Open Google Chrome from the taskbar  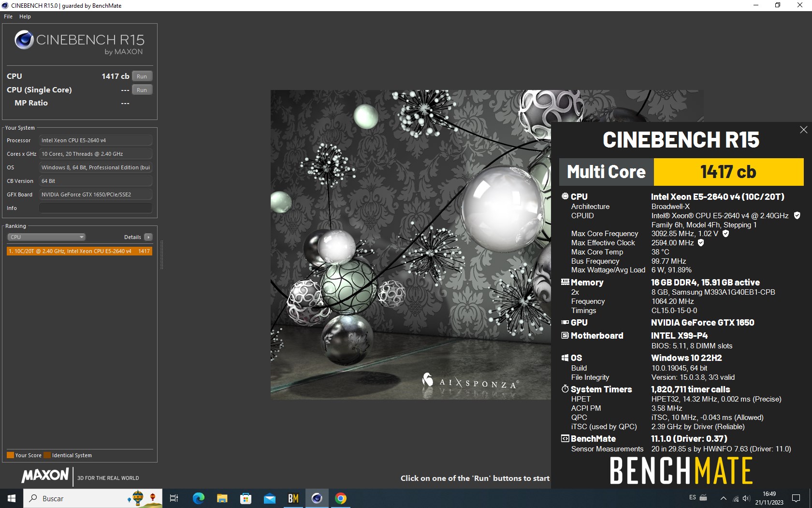(341, 498)
